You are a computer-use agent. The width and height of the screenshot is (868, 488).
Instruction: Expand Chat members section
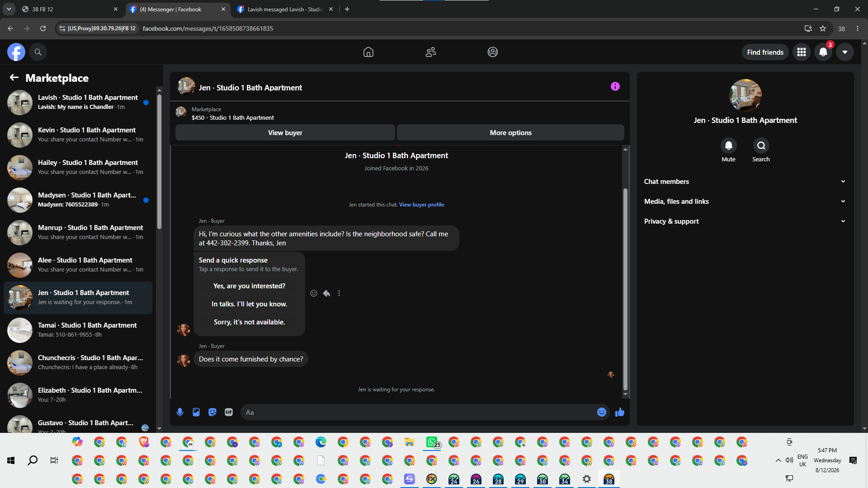coord(745,182)
